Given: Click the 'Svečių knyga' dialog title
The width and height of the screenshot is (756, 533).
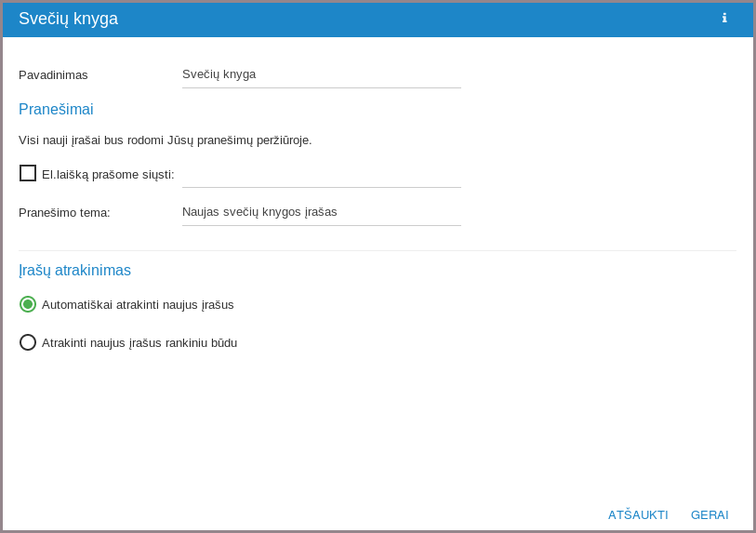Looking at the screenshot, I should pos(68,19).
